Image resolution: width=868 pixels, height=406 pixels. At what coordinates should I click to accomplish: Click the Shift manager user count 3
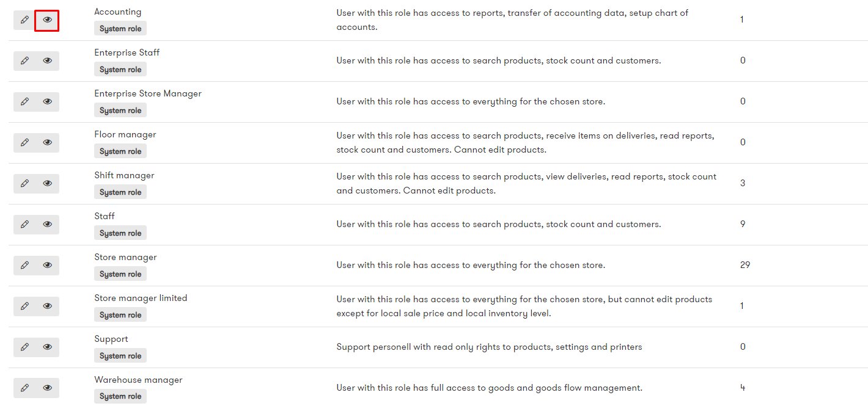point(743,183)
